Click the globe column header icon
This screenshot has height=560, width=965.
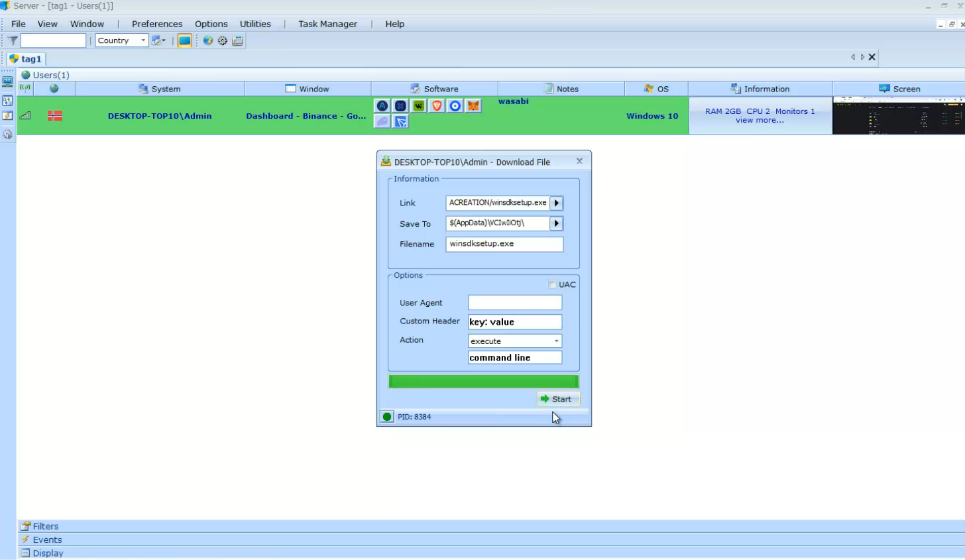tap(54, 88)
